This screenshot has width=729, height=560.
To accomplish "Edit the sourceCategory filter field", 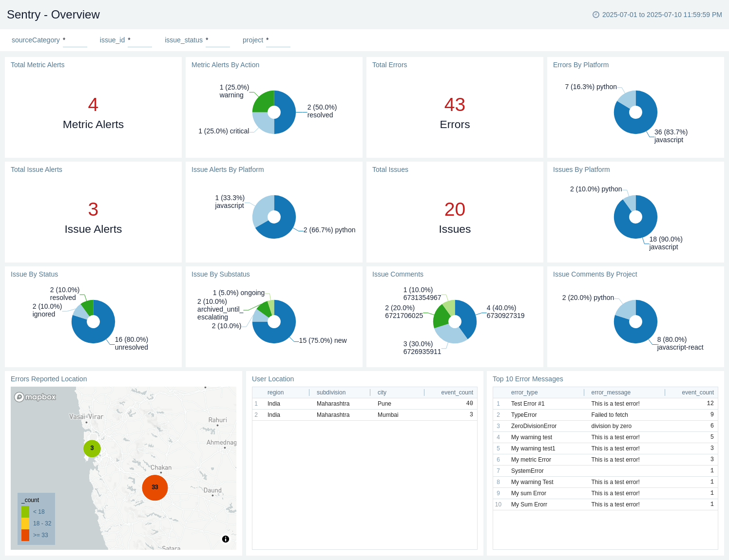I will coord(75,40).
